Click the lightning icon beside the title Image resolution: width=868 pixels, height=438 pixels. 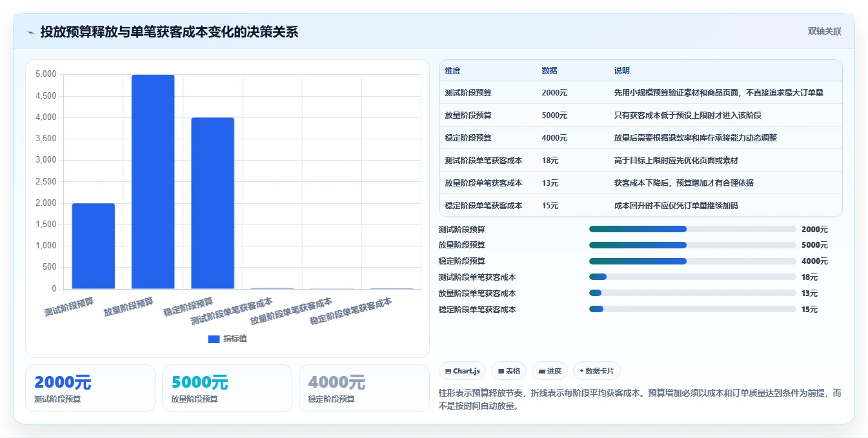pos(30,32)
